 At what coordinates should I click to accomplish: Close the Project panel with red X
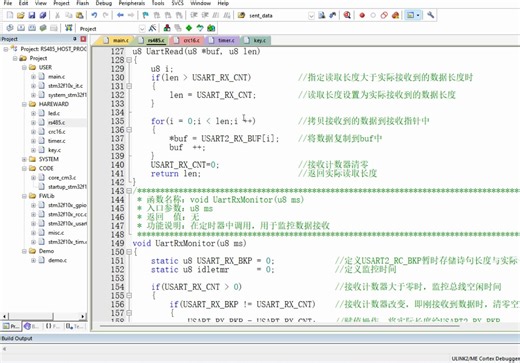(x=83, y=39)
